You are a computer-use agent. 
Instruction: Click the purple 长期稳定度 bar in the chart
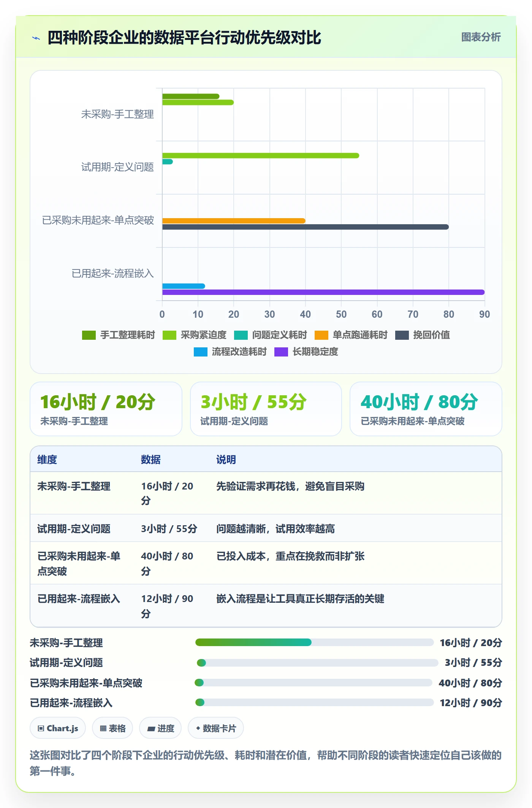pyautogui.click(x=323, y=292)
